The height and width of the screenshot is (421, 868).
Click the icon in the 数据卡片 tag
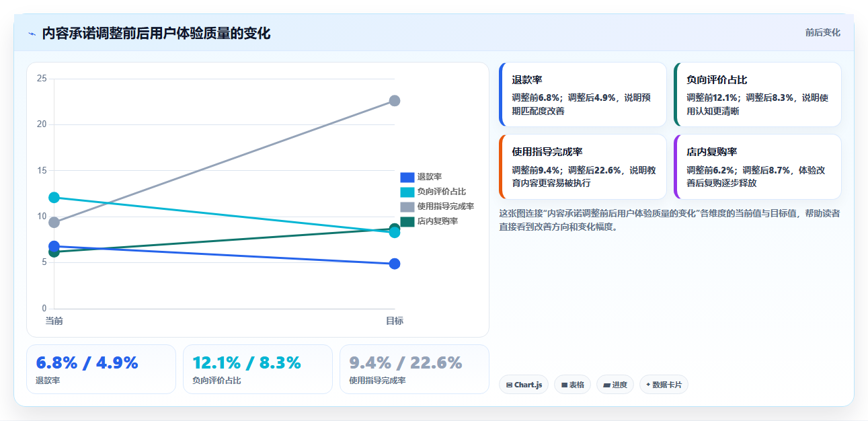pyautogui.click(x=648, y=385)
